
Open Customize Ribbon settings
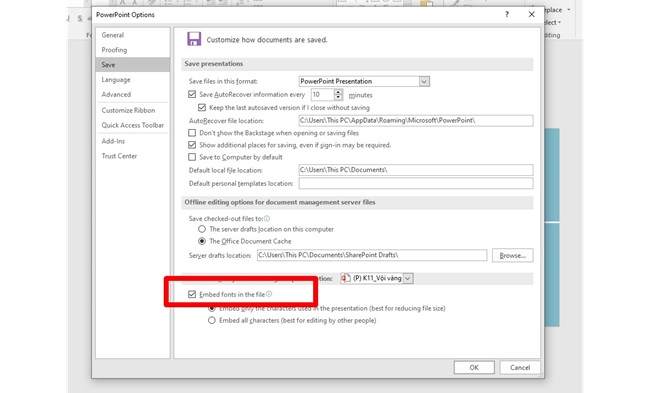pos(128,110)
